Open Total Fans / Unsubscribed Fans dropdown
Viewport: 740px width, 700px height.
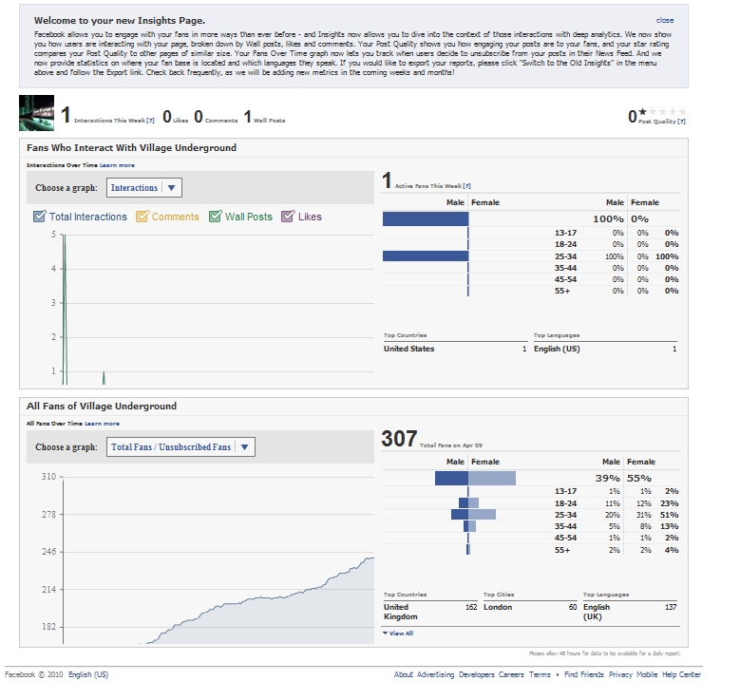[180, 447]
